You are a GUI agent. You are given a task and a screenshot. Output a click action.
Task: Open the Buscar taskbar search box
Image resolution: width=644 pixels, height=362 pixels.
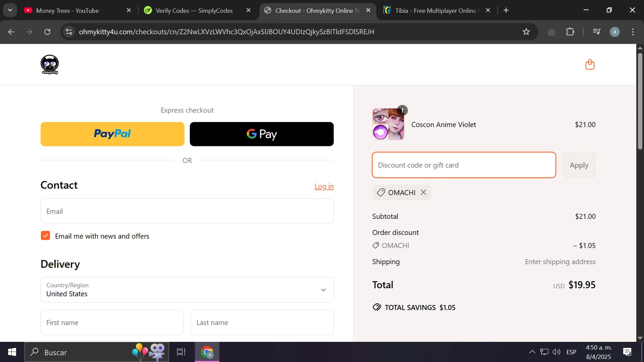click(97, 352)
